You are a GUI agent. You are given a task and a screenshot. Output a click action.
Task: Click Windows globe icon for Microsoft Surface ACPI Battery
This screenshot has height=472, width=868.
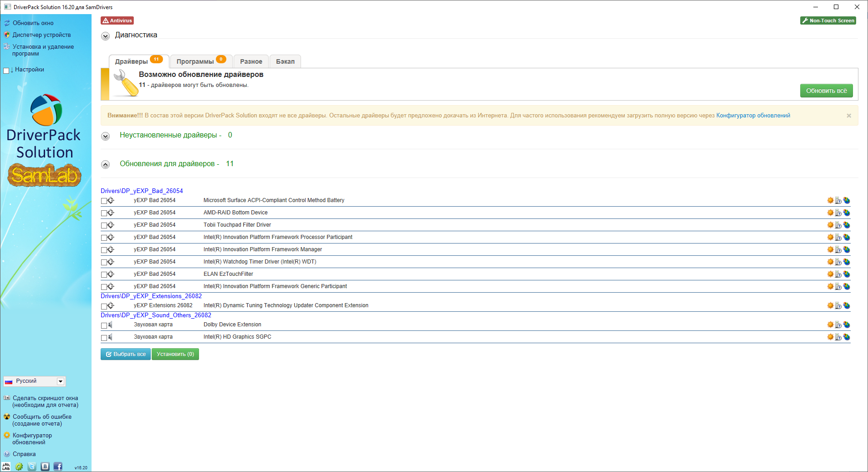pos(847,200)
